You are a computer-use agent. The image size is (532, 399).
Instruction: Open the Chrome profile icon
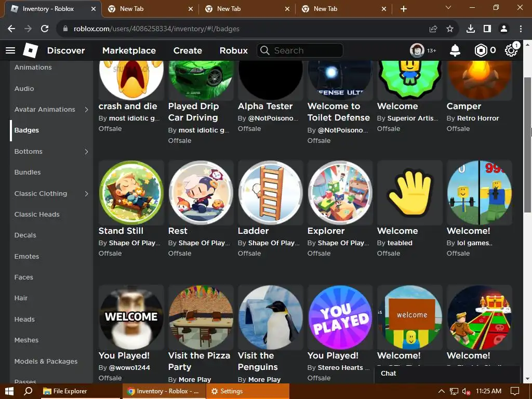pyautogui.click(x=504, y=29)
